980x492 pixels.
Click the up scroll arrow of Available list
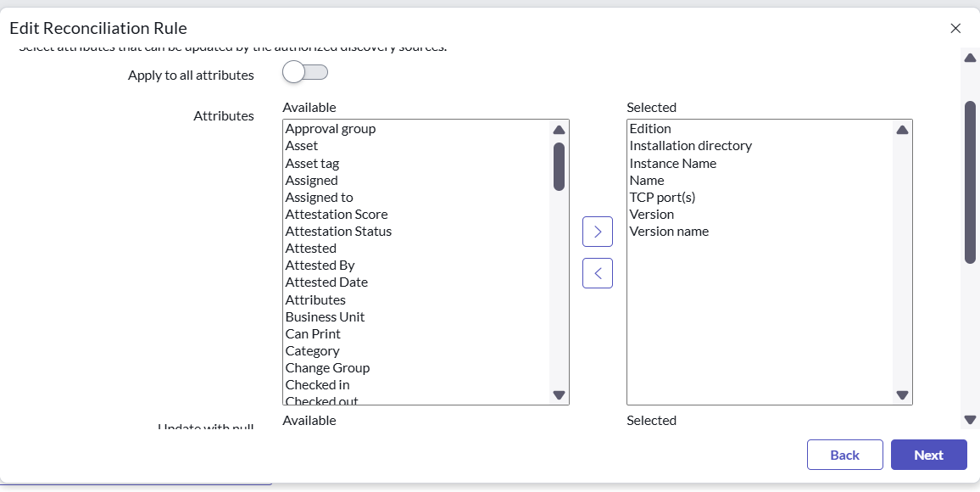[x=559, y=128]
